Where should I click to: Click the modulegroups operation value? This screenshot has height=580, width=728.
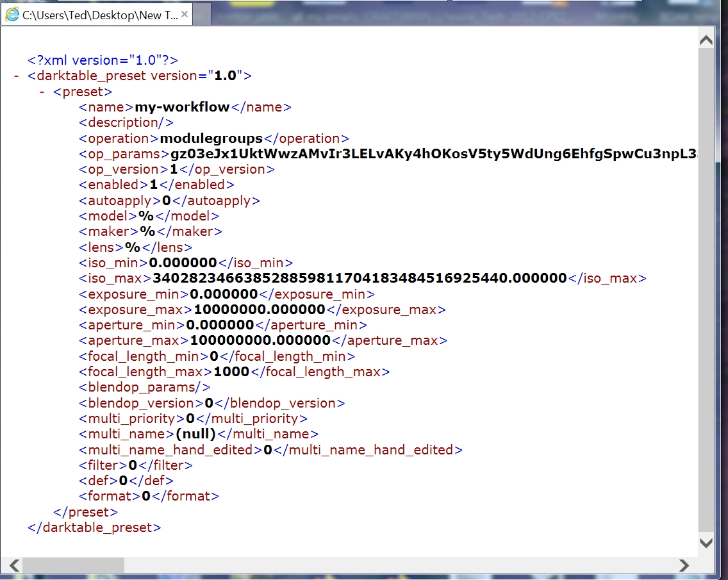point(211,138)
